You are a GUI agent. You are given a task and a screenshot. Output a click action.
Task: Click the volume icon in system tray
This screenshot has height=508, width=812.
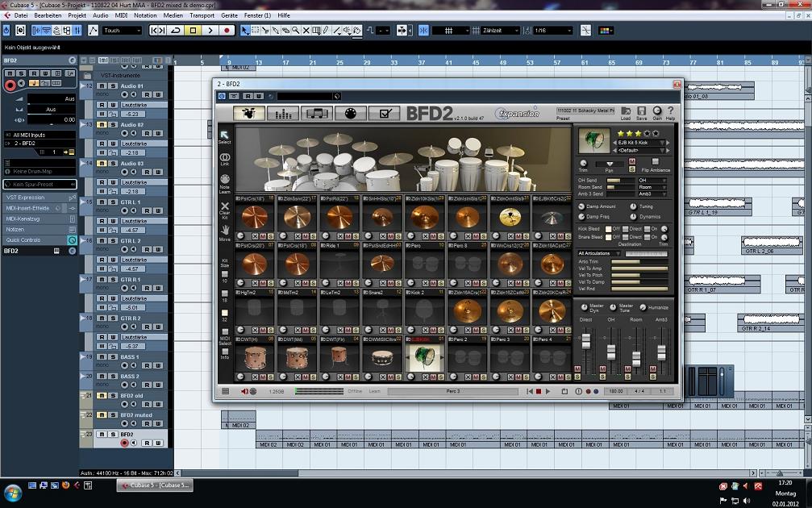pyautogui.click(x=746, y=501)
